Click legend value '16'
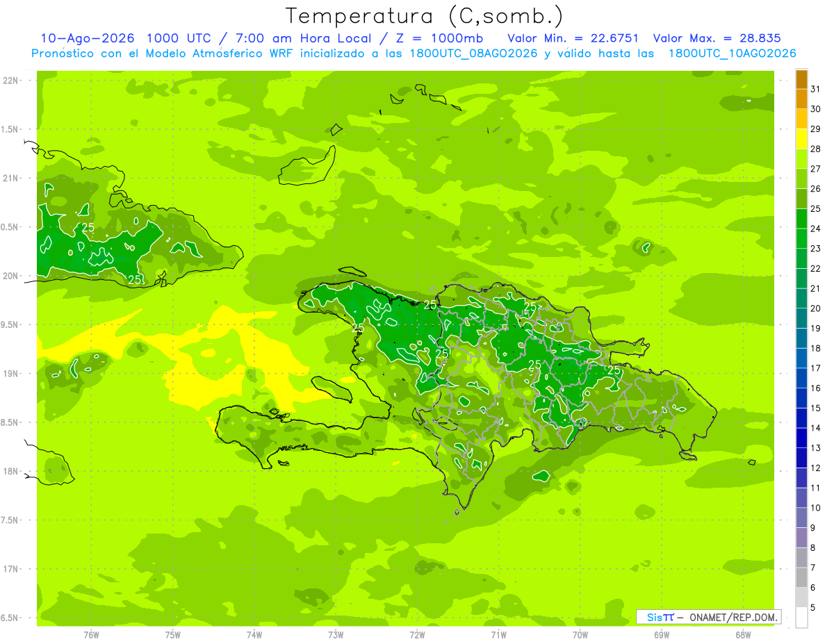Viewport: 834px width, 644px height. pyautogui.click(x=815, y=388)
